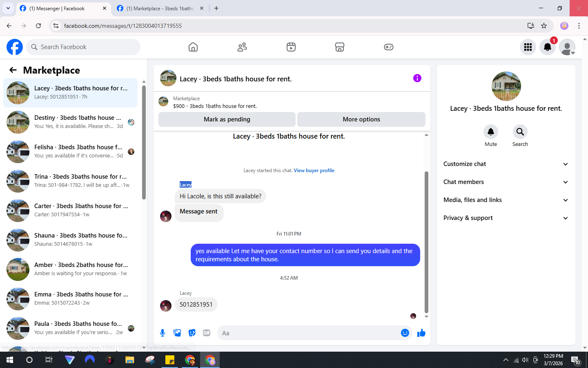This screenshot has height=368, width=588.
Task: Click chat messages scrollbar
Action: [426, 242]
